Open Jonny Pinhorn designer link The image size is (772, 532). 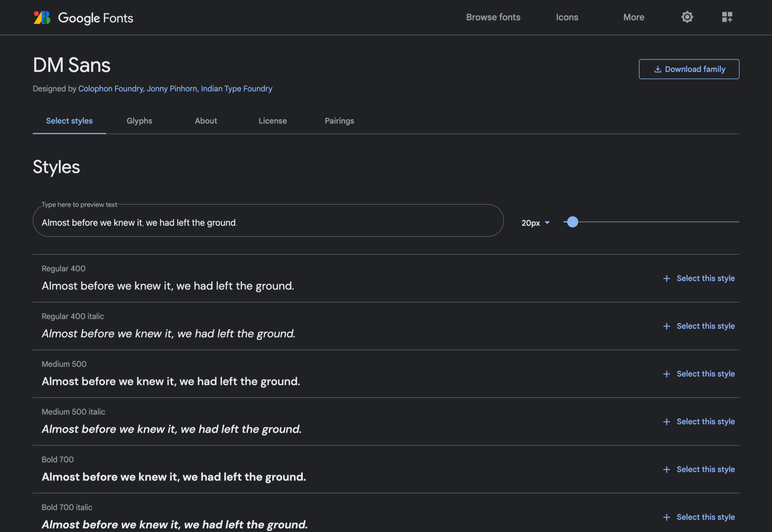click(172, 89)
